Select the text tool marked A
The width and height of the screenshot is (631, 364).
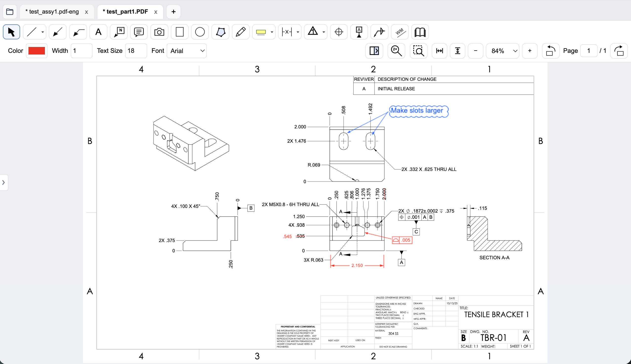98,32
